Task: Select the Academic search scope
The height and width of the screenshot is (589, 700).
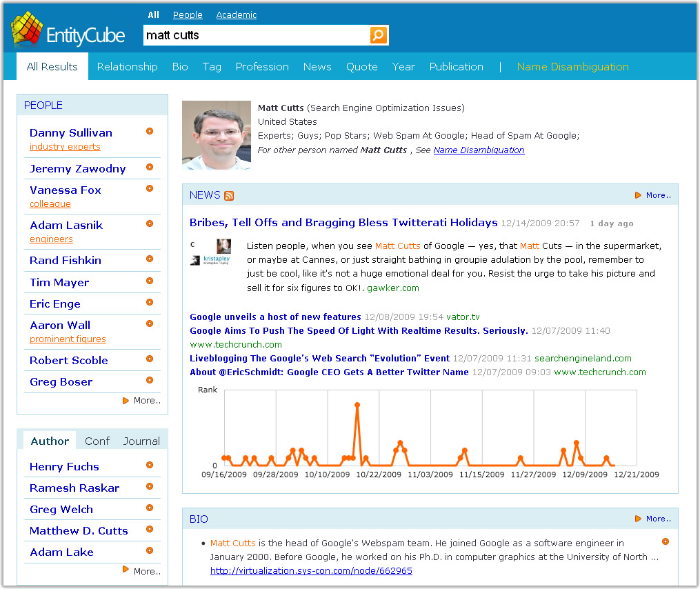Action: (x=236, y=14)
